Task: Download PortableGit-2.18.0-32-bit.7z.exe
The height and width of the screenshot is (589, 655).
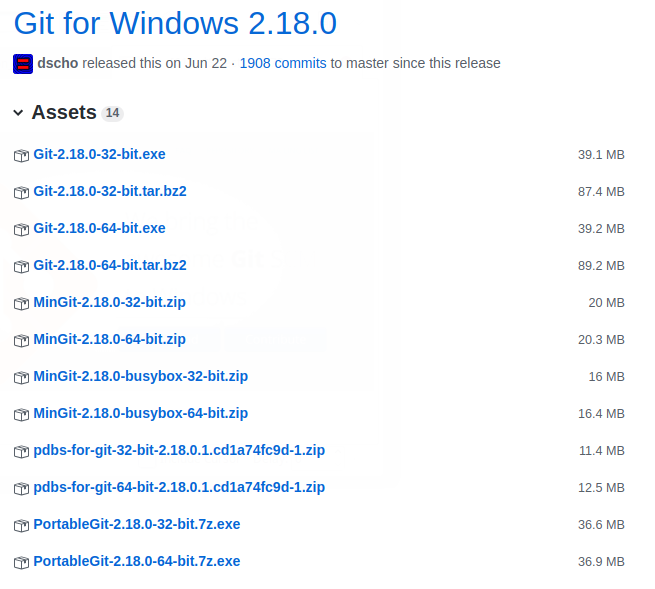Action: pos(137,524)
